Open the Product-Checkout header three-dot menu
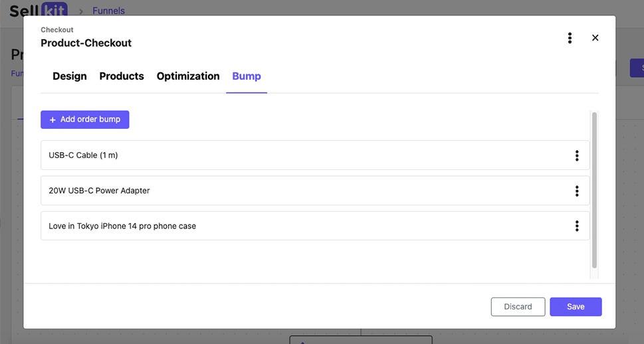The image size is (644, 344). 570,38
